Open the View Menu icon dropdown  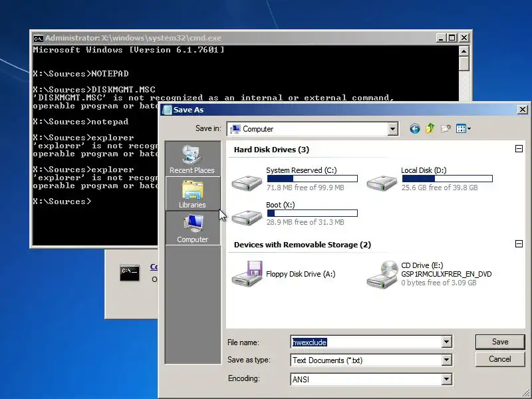464,128
